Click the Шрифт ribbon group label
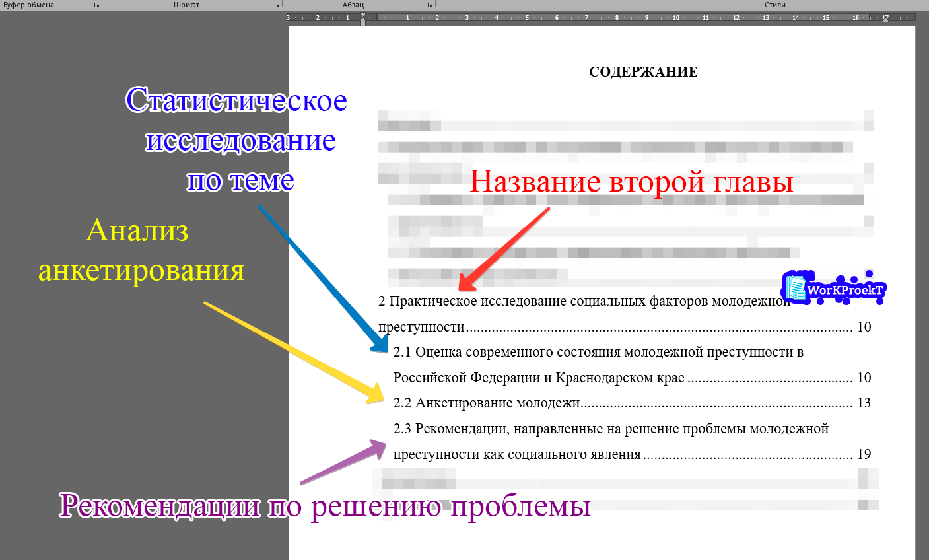 187,5
